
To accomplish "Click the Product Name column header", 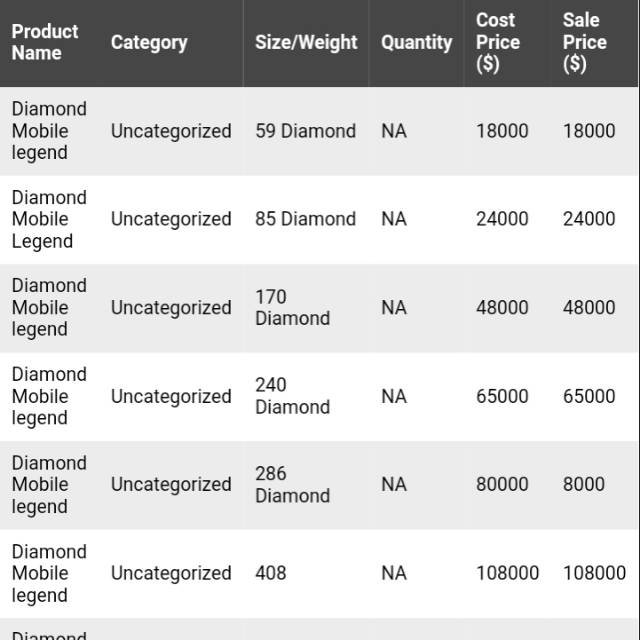I will coord(45,42).
